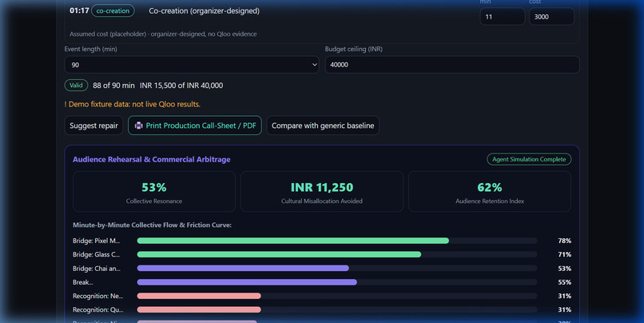Image resolution: width=644 pixels, height=323 pixels.
Task: Edit the cost field showing 3000
Action: click(x=551, y=17)
